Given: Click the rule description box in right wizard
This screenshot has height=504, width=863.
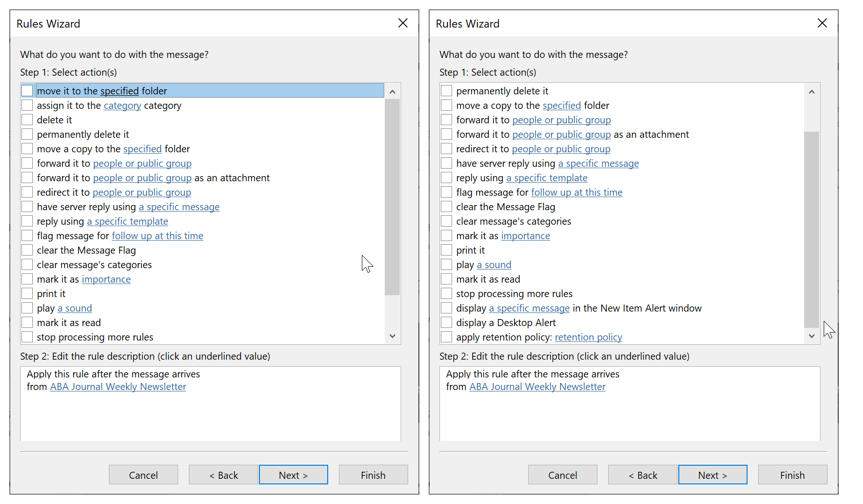Looking at the screenshot, I should (x=630, y=404).
